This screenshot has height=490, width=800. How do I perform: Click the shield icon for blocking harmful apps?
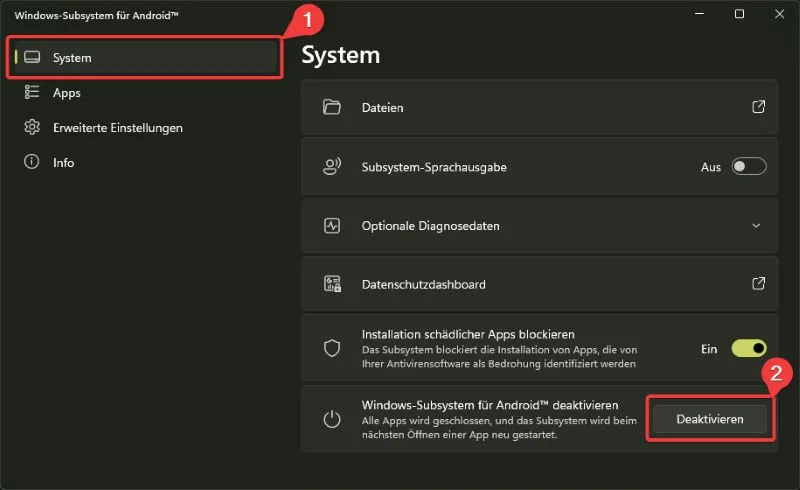click(x=332, y=348)
